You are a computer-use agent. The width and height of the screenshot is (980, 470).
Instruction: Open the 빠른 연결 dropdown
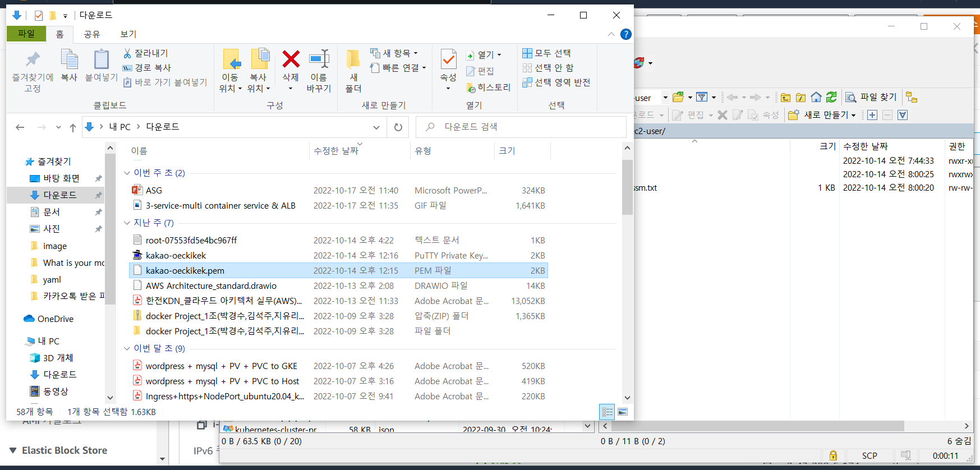(398, 68)
